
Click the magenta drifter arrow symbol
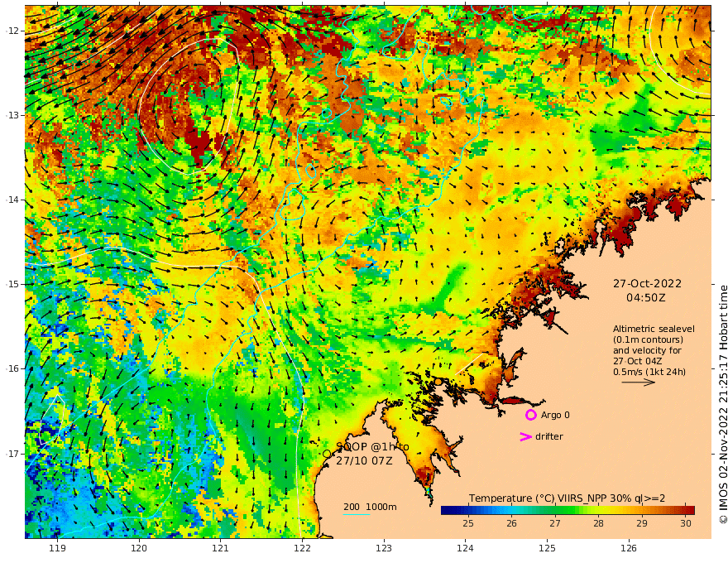[525, 436]
